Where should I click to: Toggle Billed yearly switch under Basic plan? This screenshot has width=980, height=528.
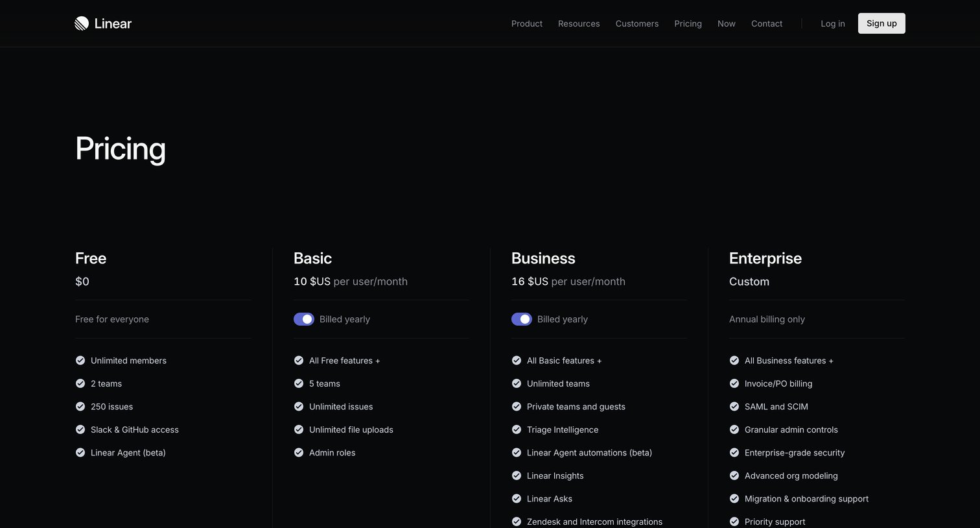pos(304,319)
